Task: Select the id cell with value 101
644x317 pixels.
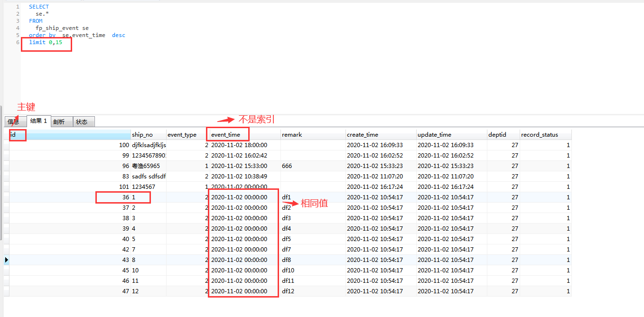Action: (x=70, y=187)
